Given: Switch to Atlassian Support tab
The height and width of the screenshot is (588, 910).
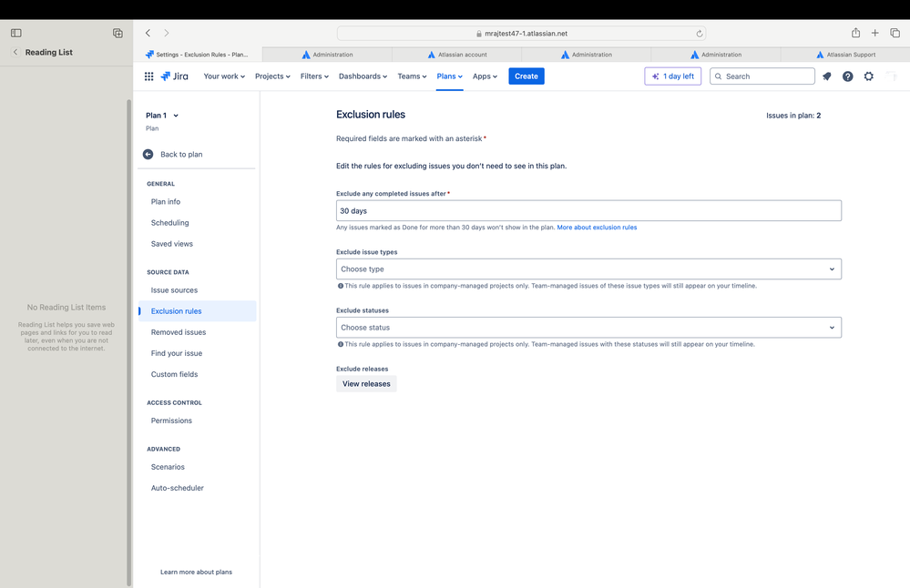Looking at the screenshot, I should click(845, 55).
